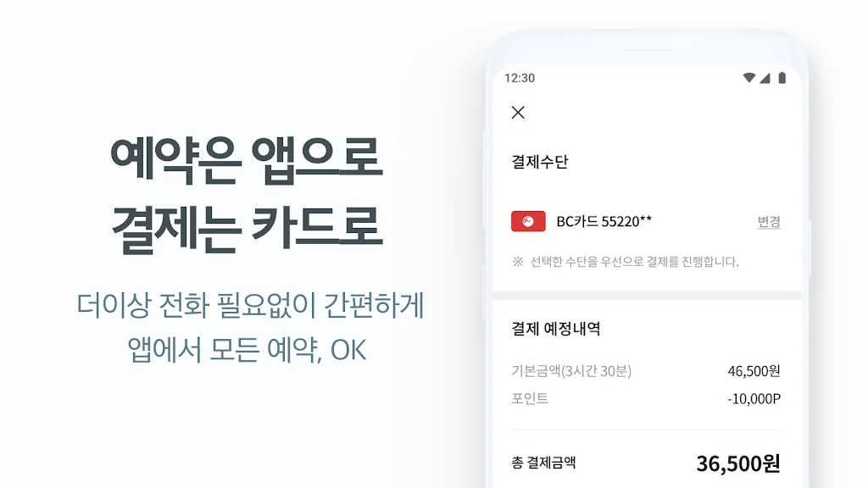Tap the 총 결제금액 label
Viewport: 868px width, 488px height.
(x=543, y=463)
